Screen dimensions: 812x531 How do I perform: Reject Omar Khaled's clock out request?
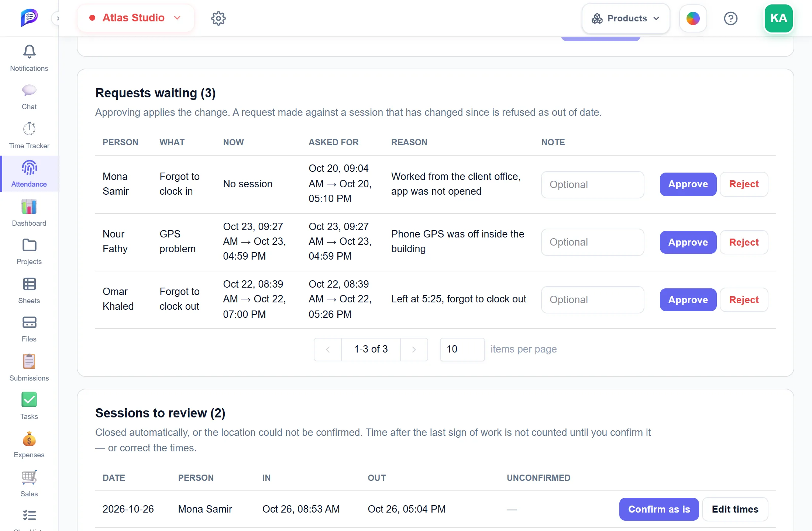[744, 300]
